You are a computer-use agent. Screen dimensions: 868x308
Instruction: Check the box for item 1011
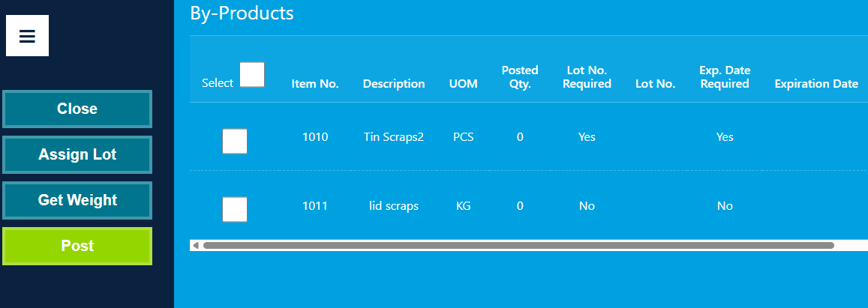[x=235, y=210]
